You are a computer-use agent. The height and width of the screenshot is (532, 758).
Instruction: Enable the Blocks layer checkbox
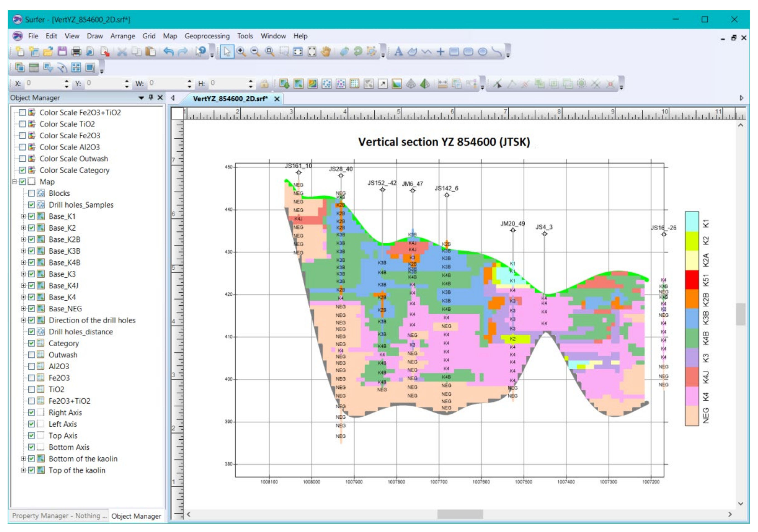tap(31, 193)
